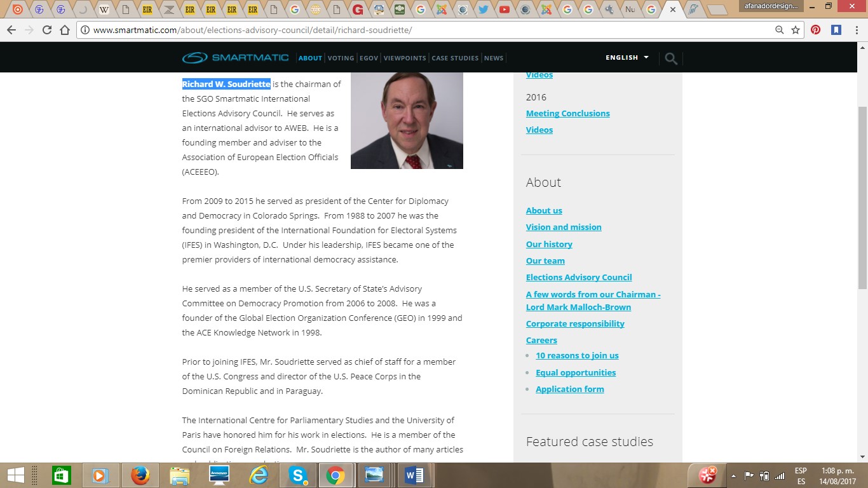The image size is (868, 488).
Task: Open the About us link
Action: pos(544,211)
